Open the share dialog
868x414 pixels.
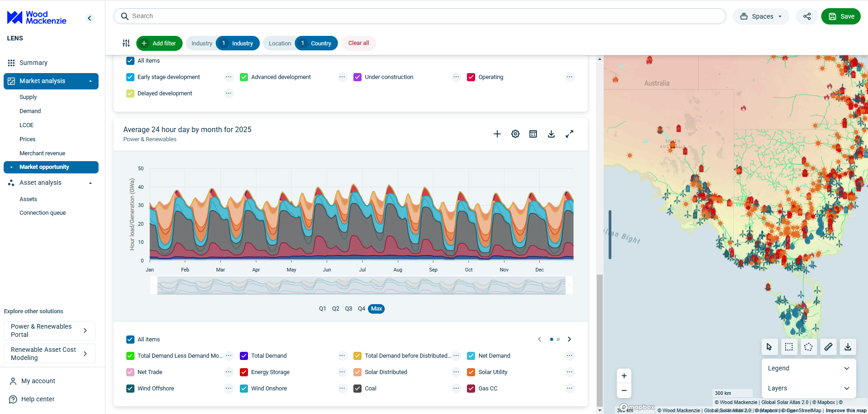(807, 16)
